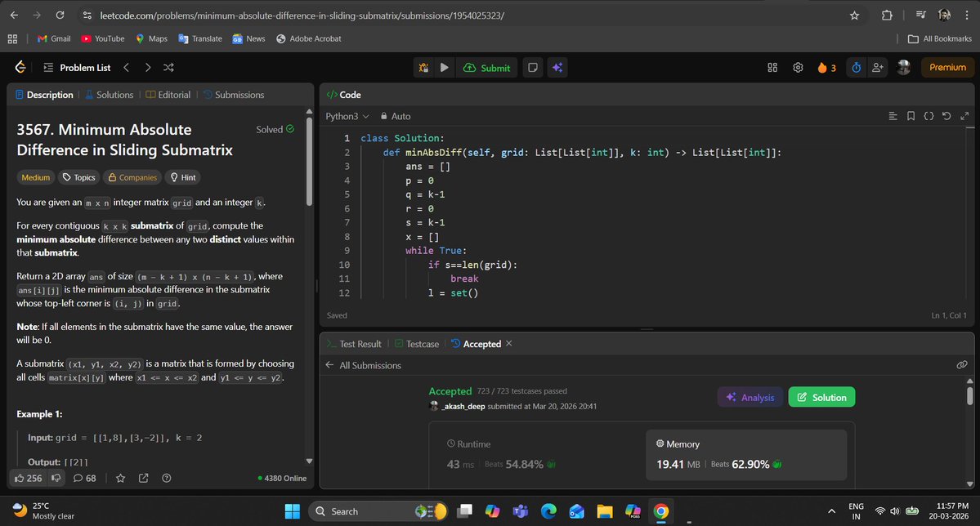This screenshot has height=526, width=980.
Task: Reveal the Hint
Action: (183, 177)
